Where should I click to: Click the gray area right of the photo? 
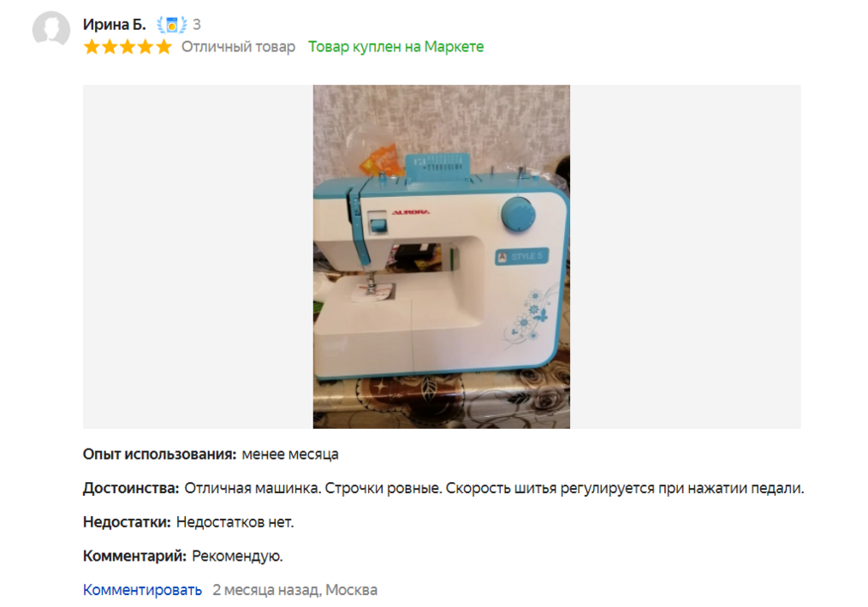[x=686, y=257]
